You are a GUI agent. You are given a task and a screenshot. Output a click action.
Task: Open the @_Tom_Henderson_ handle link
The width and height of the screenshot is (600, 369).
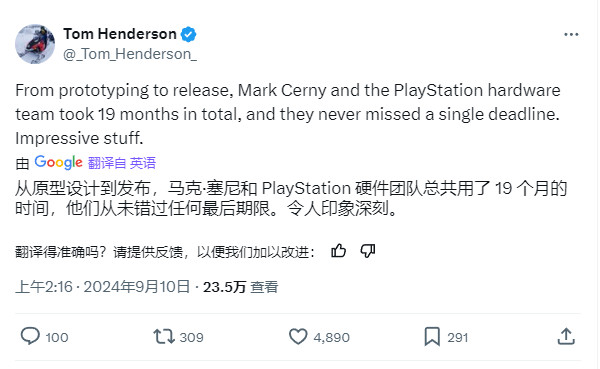[130, 54]
